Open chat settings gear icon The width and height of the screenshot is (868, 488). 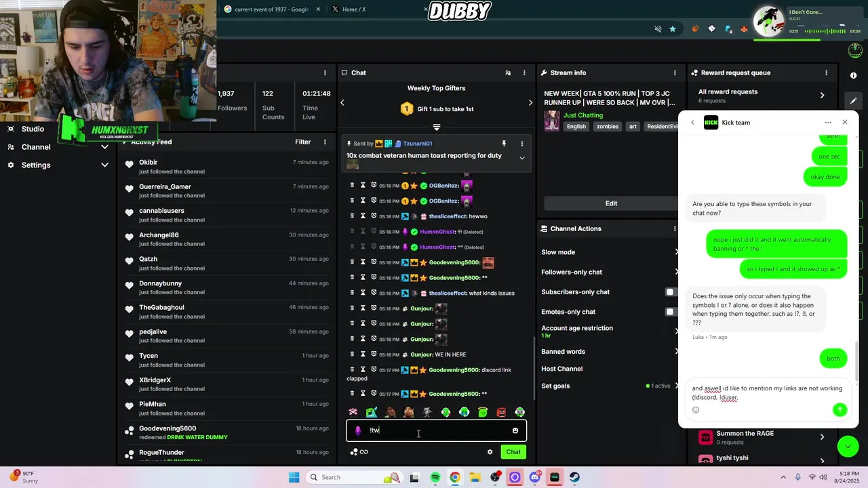[490, 452]
